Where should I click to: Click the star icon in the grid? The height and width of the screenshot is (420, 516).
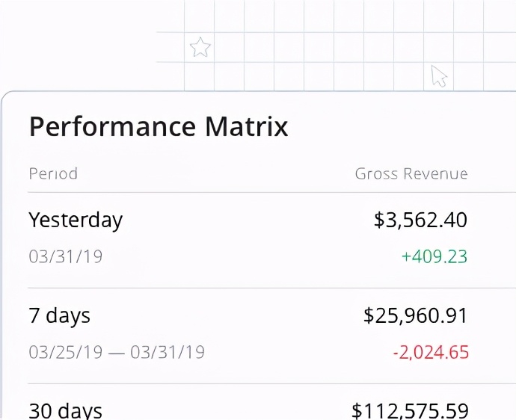(200, 48)
